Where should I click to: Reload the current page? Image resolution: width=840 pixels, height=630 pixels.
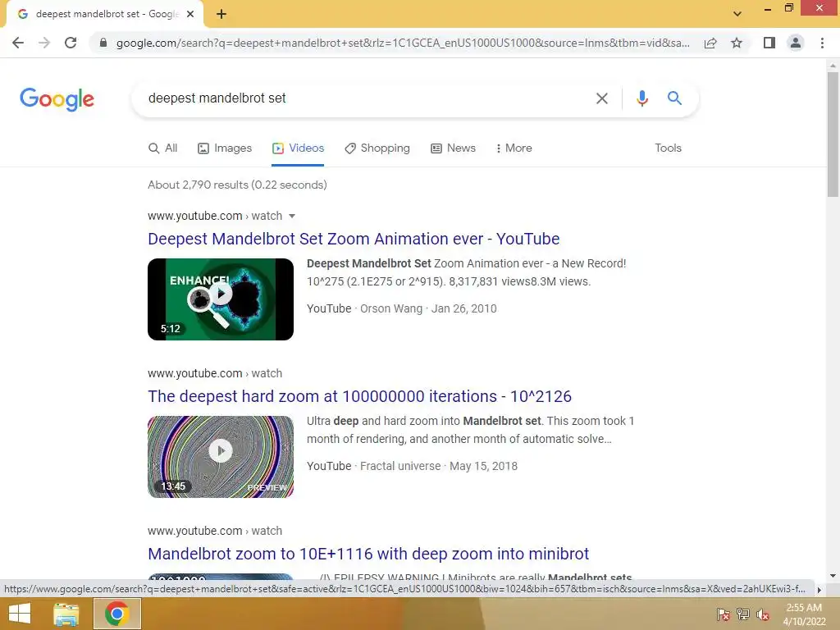(71, 43)
